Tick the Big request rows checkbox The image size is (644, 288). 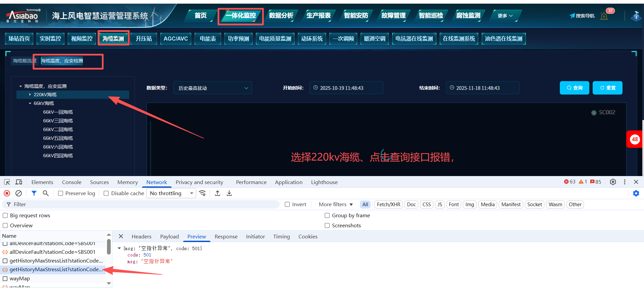pos(5,216)
